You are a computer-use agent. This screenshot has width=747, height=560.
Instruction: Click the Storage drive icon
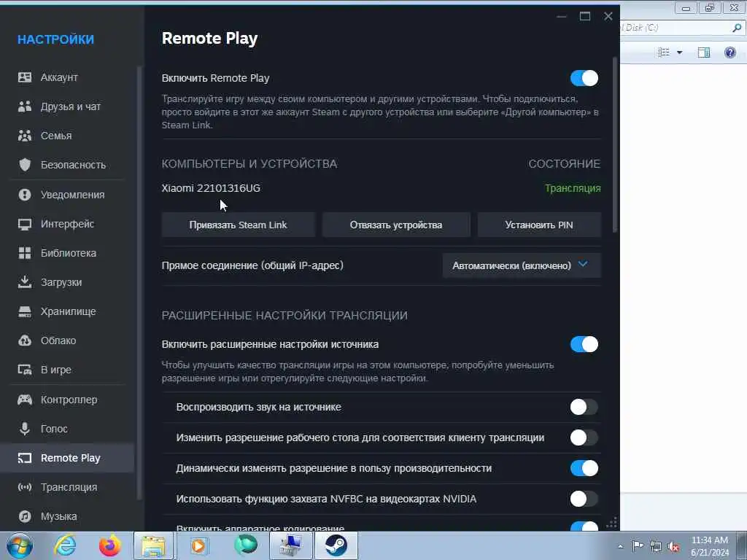[25, 311]
